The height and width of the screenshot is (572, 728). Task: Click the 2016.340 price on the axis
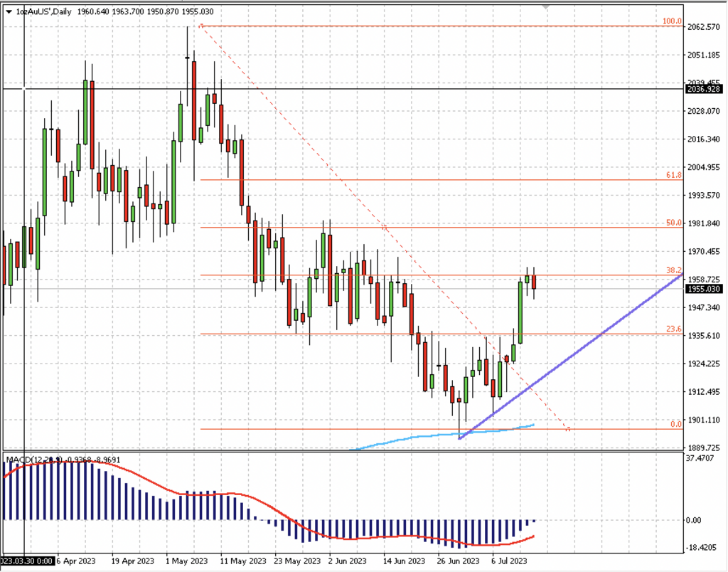tap(703, 139)
